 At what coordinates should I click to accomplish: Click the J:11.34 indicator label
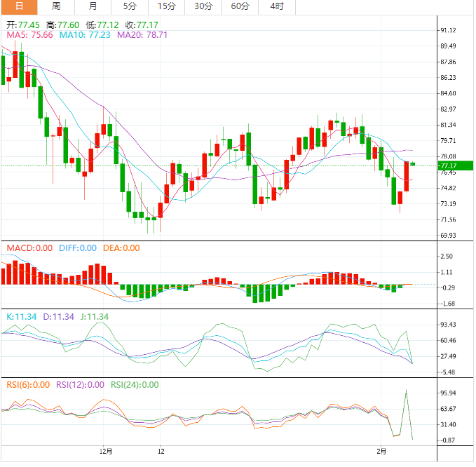tap(95, 317)
